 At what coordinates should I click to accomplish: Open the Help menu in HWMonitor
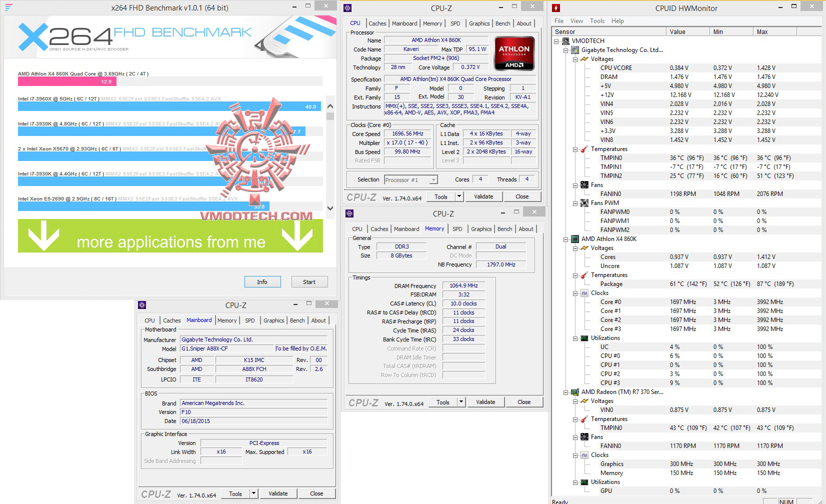(x=617, y=21)
